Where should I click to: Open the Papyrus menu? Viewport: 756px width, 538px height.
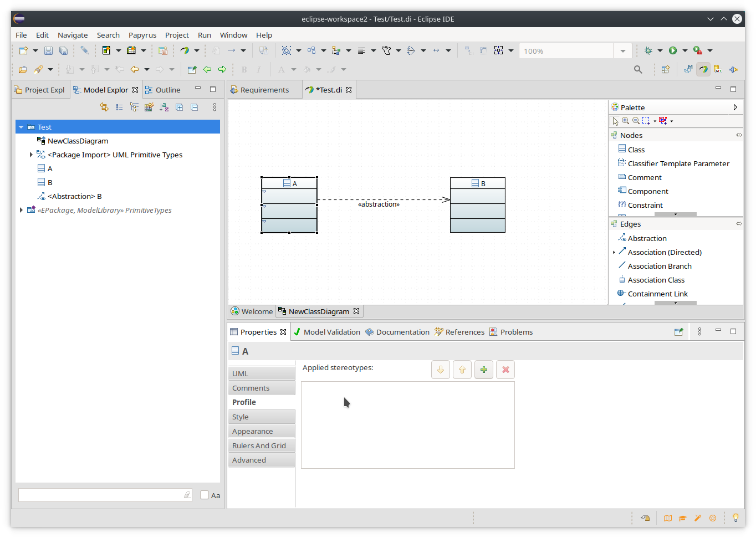142,35
